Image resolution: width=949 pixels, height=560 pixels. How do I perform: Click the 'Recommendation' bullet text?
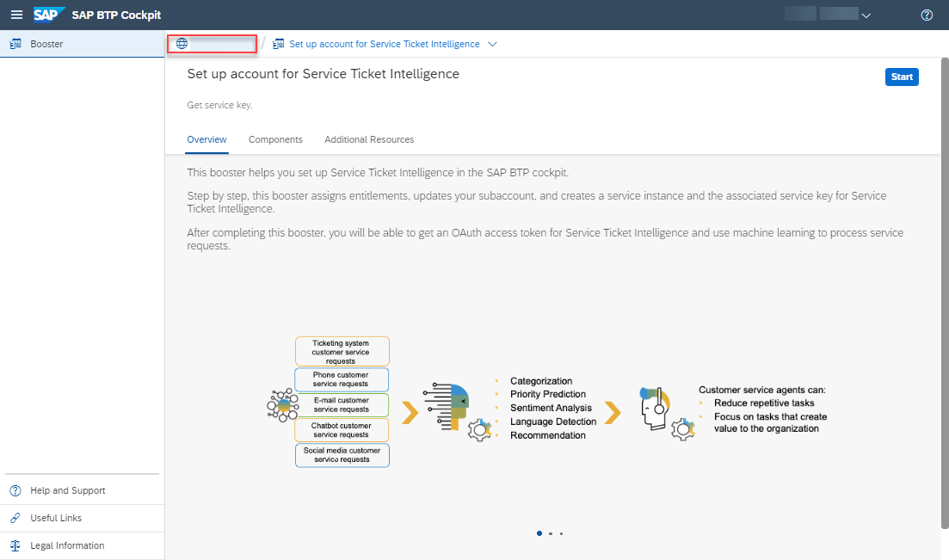coord(548,435)
